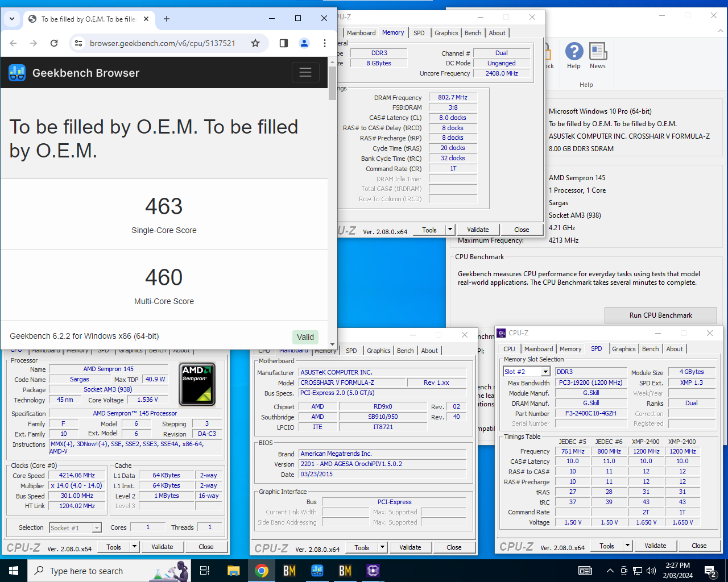Open Bench tab in top CPU-Z window
The width and height of the screenshot is (728, 582).
point(473,33)
